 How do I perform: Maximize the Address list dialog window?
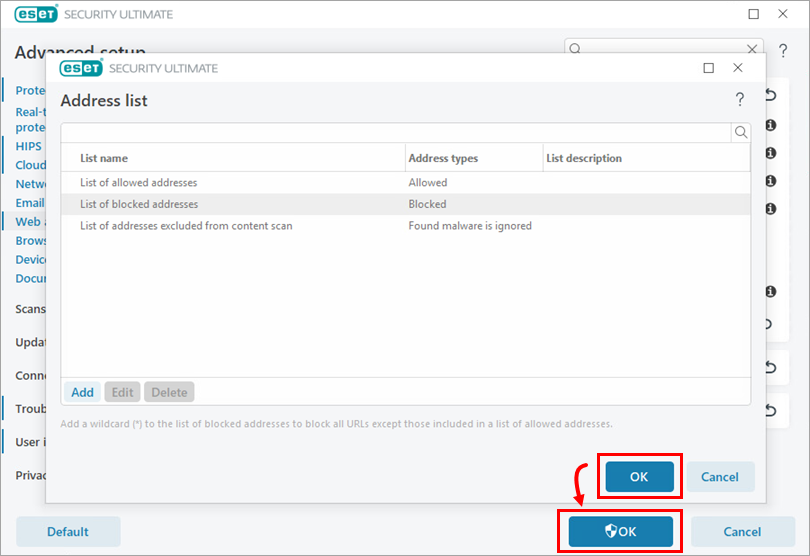(709, 68)
